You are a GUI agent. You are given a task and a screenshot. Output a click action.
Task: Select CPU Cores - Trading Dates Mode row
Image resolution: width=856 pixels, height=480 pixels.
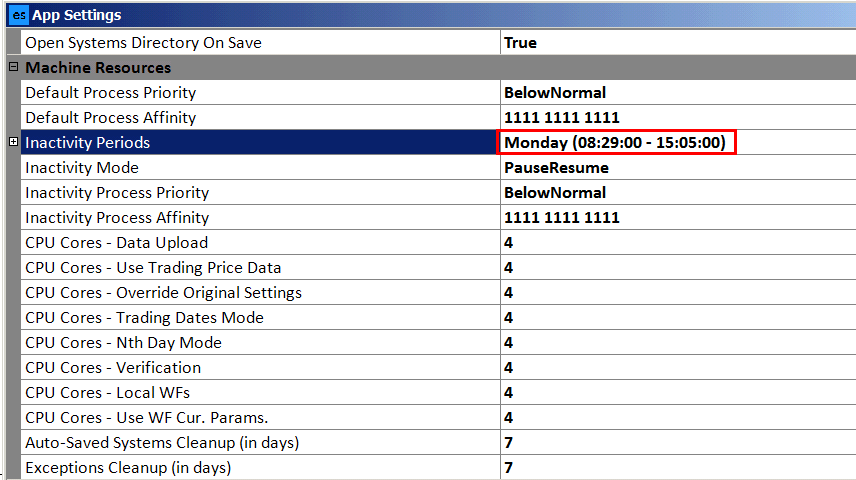tap(144, 318)
